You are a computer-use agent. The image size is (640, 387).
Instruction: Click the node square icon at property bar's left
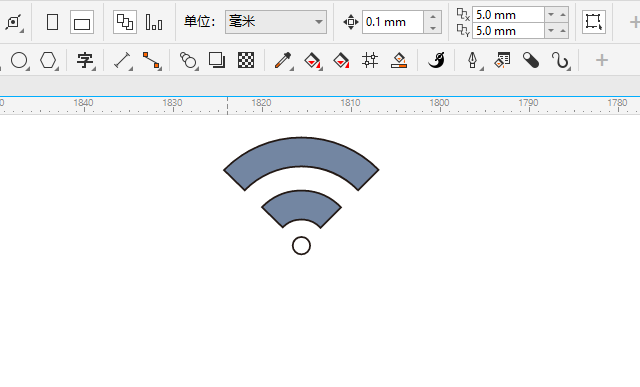coord(13,22)
